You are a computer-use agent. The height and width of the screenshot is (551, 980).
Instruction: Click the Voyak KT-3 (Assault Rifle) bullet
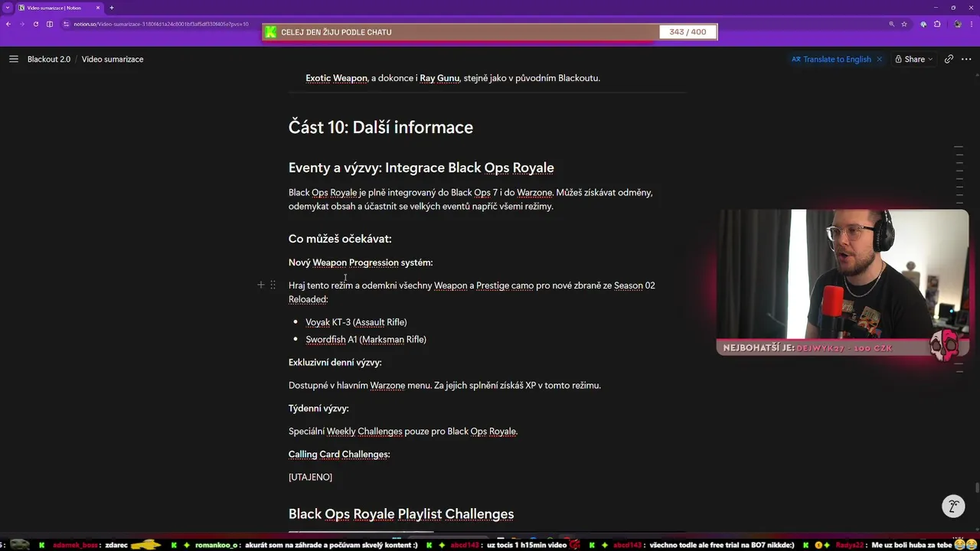pyautogui.click(x=356, y=322)
